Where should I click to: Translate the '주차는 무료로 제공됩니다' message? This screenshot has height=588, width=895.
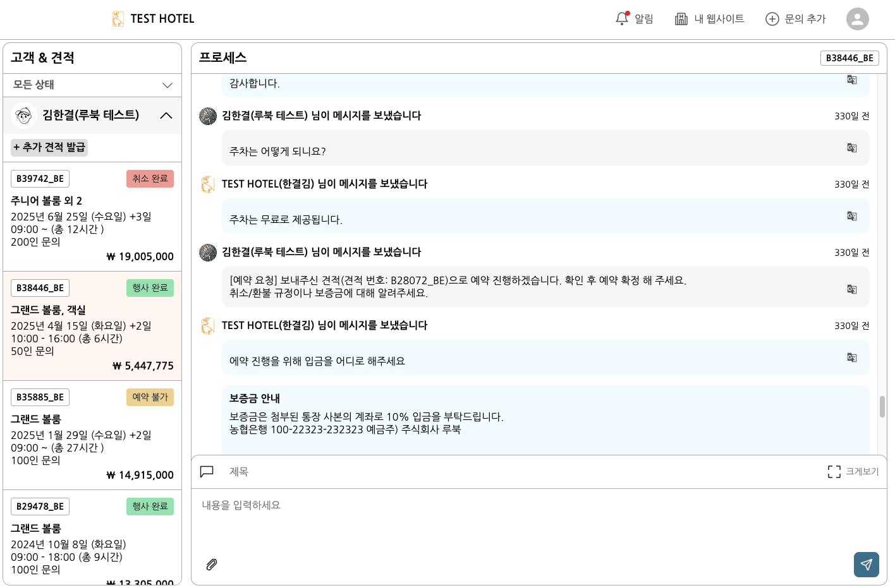click(x=851, y=216)
